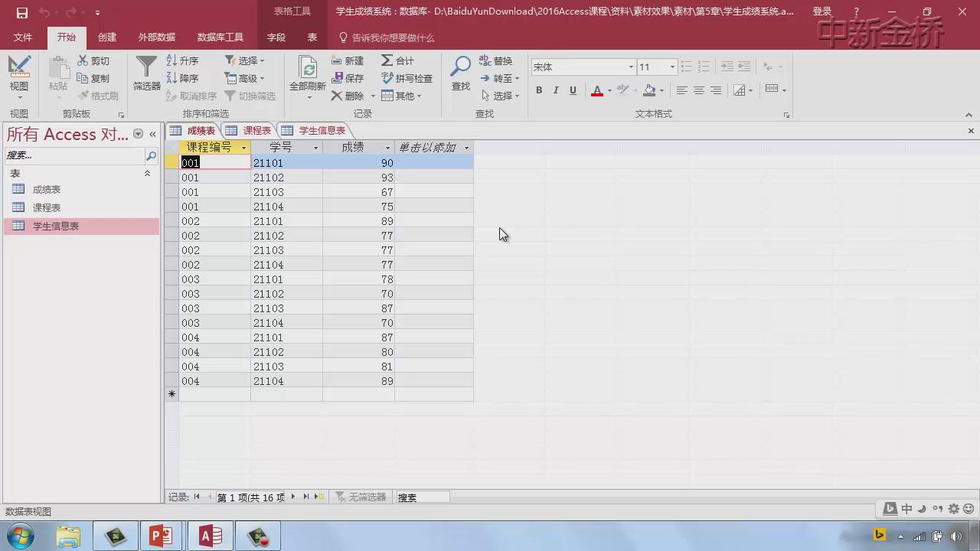Viewport: 980px width, 551px height.
Task: Open the font size 11 dropdown
Action: [672, 67]
